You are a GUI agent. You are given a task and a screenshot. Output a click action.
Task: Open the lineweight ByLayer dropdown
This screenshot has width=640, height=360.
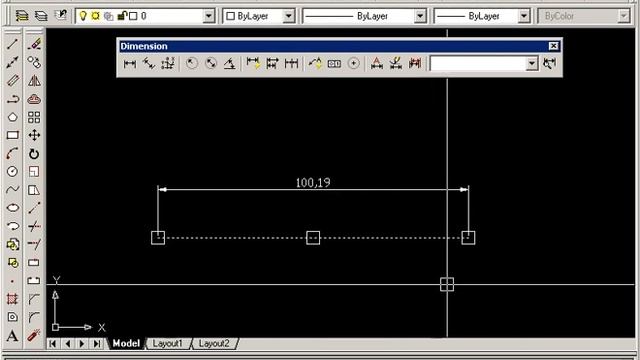point(524,16)
